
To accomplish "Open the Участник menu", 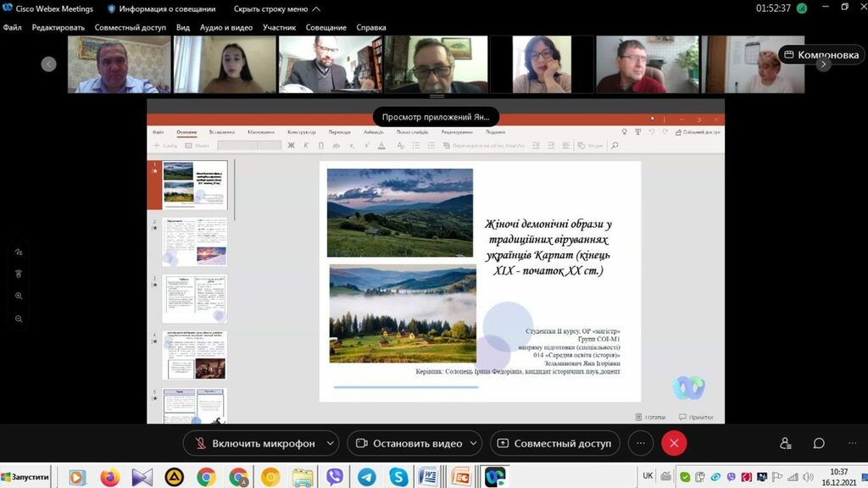I will point(280,27).
